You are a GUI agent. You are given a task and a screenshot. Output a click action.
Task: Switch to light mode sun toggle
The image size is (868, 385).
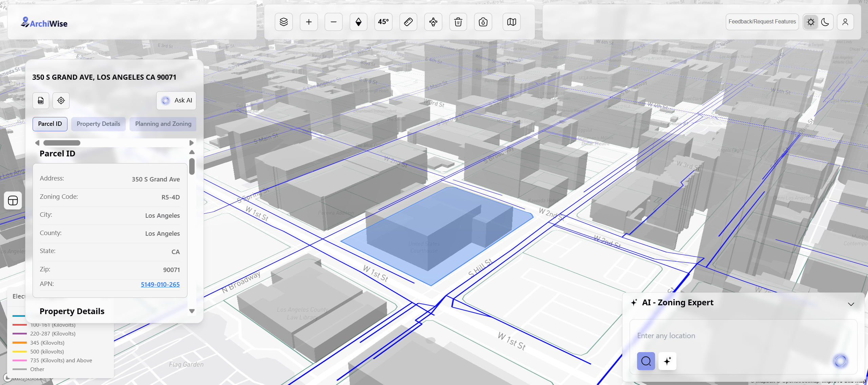(811, 22)
